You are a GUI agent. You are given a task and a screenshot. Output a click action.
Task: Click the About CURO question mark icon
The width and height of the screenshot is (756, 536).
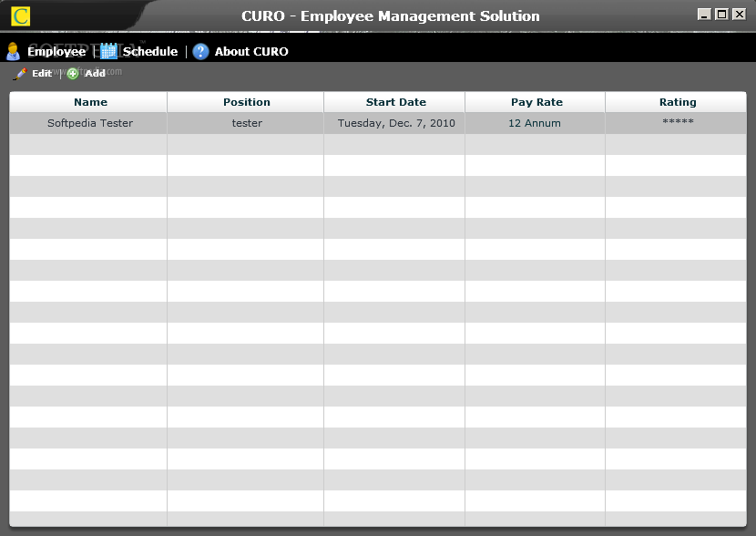click(x=200, y=51)
